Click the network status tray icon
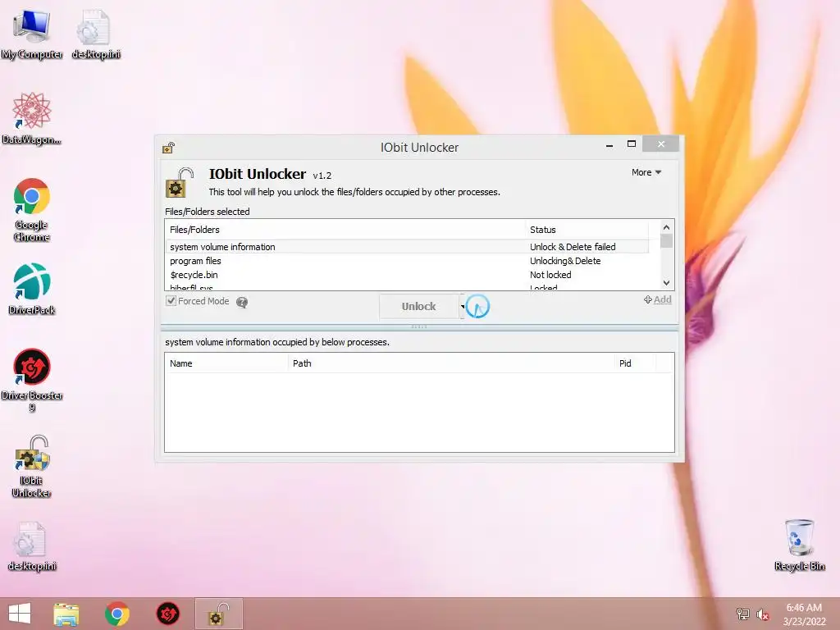The image size is (840, 630). tap(742, 614)
